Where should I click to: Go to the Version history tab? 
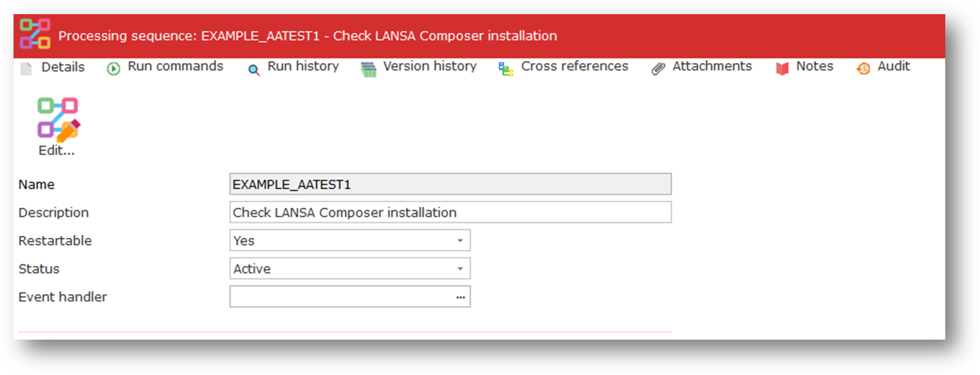[430, 66]
